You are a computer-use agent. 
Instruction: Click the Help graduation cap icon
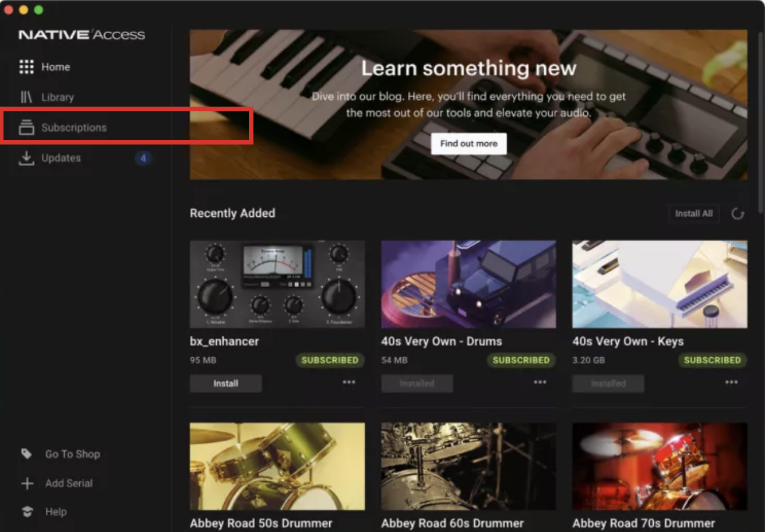click(x=27, y=512)
